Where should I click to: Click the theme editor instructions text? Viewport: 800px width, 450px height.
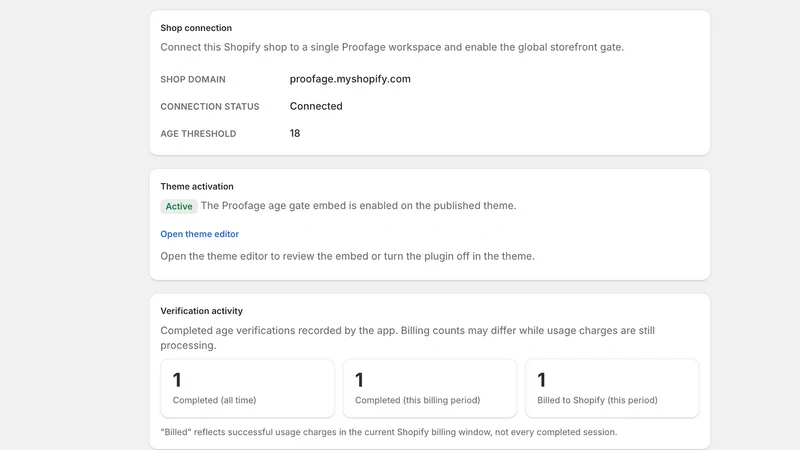click(x=347, y=256)
